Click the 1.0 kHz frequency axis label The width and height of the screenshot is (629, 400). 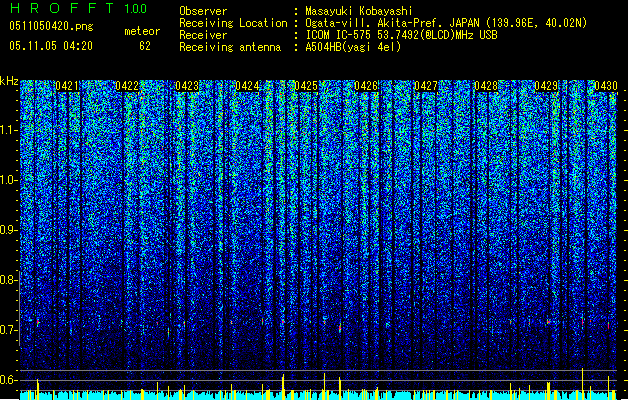[8, 180]
